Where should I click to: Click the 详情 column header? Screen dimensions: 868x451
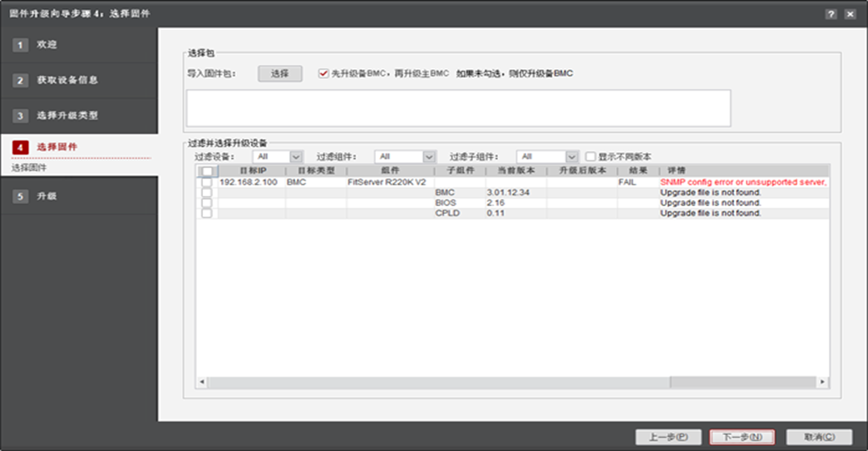tap(744, 171)
